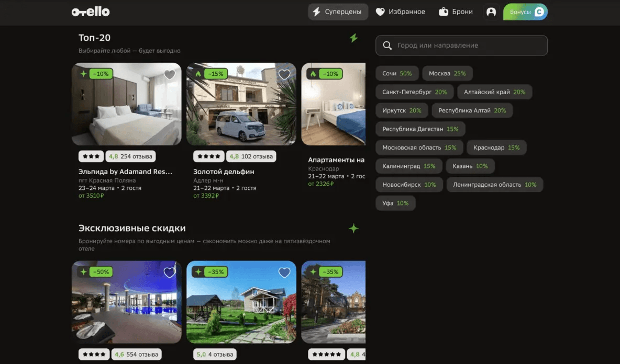Open the Суперцены section
Image resolution: width=620 pixels, height=364 pixels.
click(x=338, y=12)
